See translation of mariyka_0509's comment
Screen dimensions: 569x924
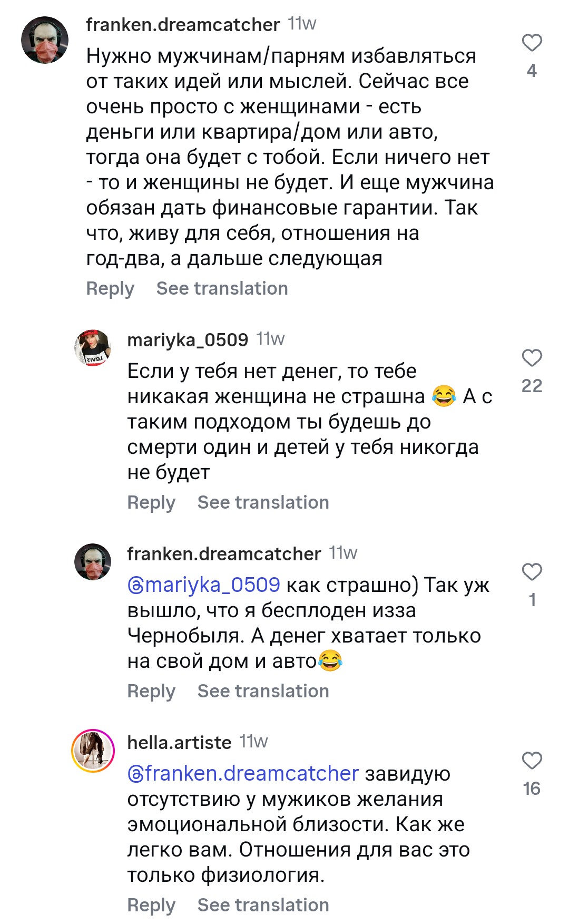click(x=263, y=502)
